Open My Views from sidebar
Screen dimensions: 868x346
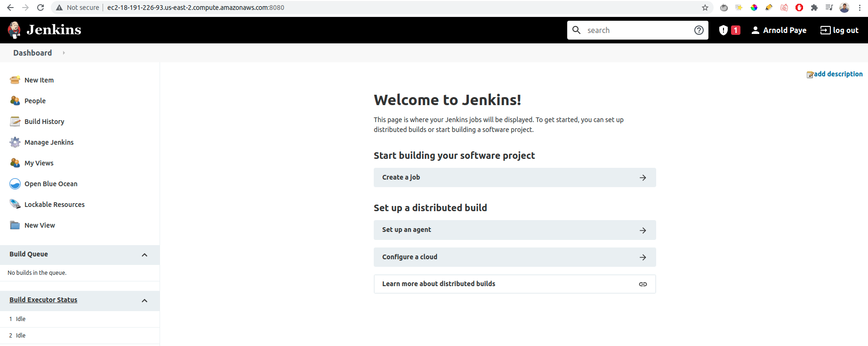coord(39,163)
